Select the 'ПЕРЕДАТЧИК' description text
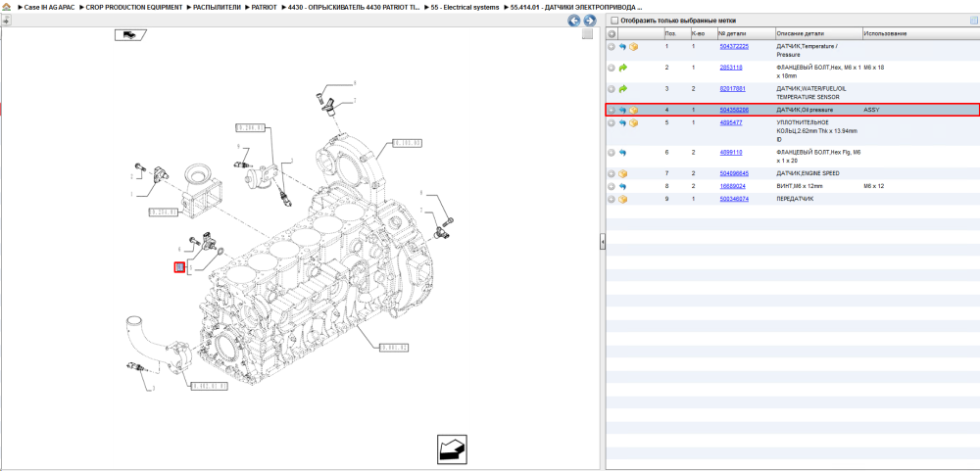Screen dimensions: 980x471 click(794, 200)
